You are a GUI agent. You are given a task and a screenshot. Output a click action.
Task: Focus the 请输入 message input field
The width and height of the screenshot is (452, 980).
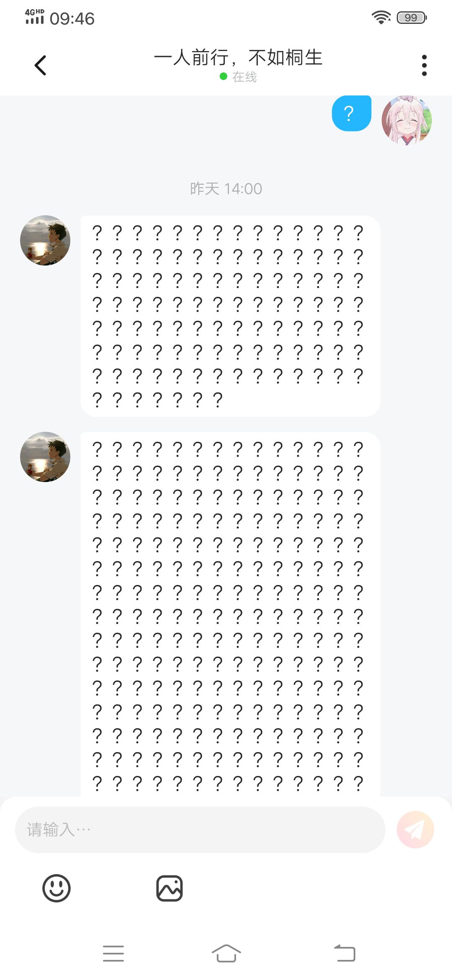[x=200, y=830]
